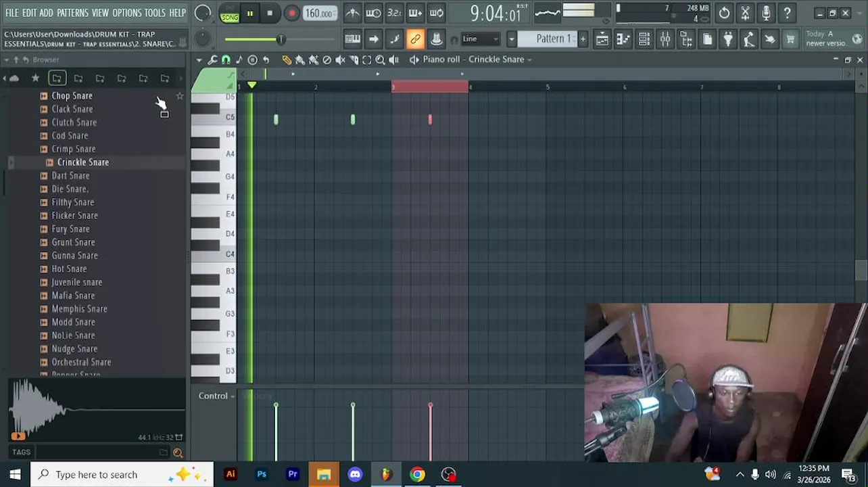868x487 pixels.
Task: Open the Channel rack button
Action: [x=644, y=39]
